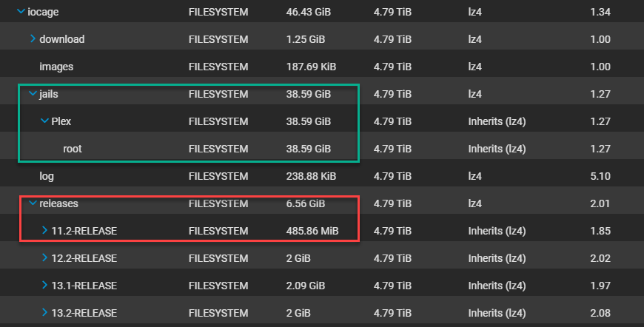
Task: Expand the 13.2-RELEASE dataset
Action: tap(44, 313)
